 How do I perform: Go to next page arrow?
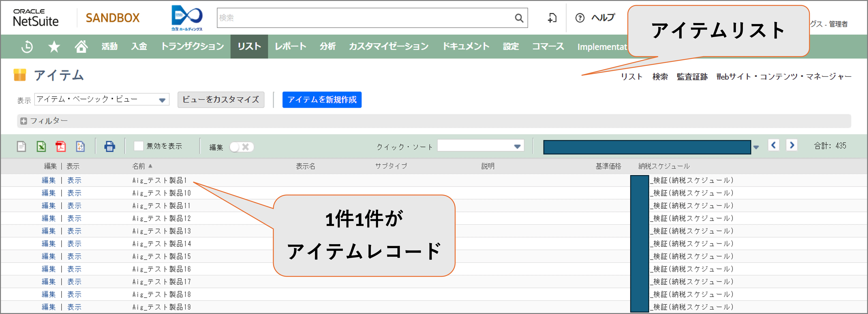(x=792, y=145)
